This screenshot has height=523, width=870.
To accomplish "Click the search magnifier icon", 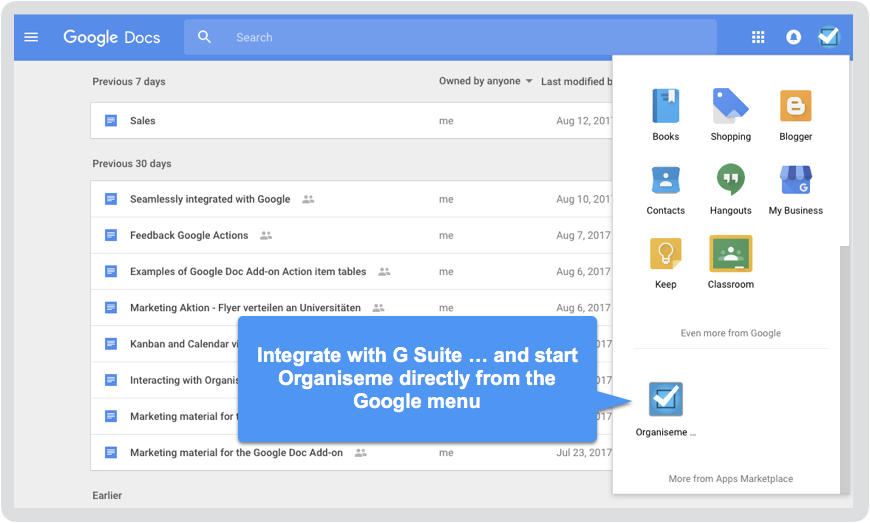I will [204, 37].
